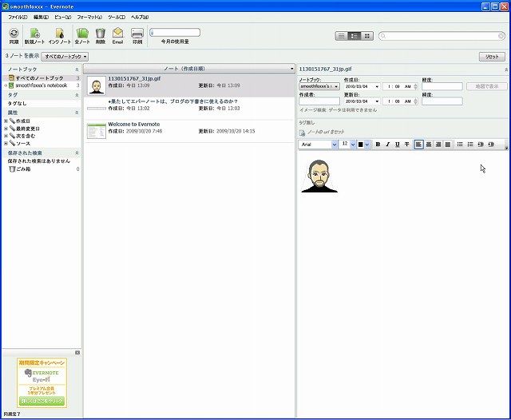Toggle strikethrough formatting
The height and width of the screenshot is (420, 511).
(406, 144)
